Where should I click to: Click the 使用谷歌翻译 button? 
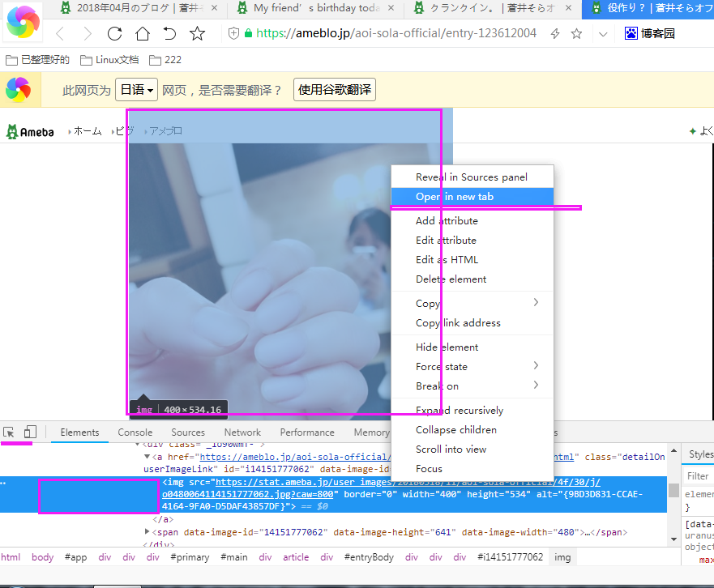click(335, 90)
